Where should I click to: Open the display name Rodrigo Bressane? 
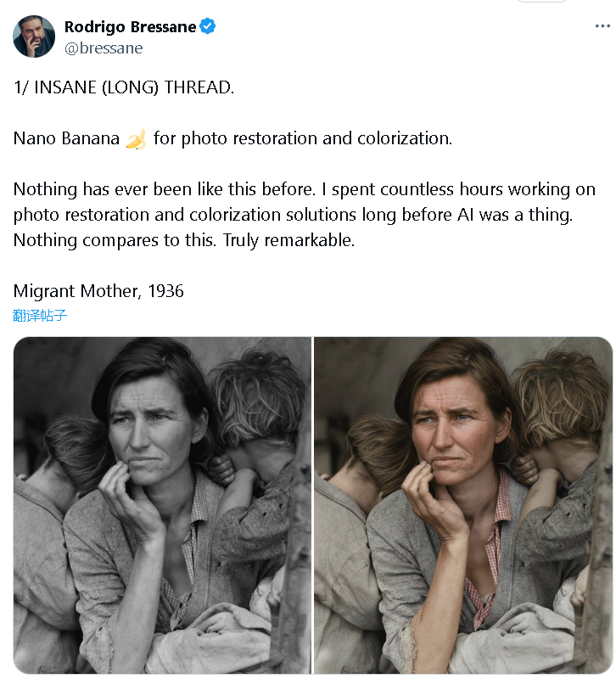point(131,27)
